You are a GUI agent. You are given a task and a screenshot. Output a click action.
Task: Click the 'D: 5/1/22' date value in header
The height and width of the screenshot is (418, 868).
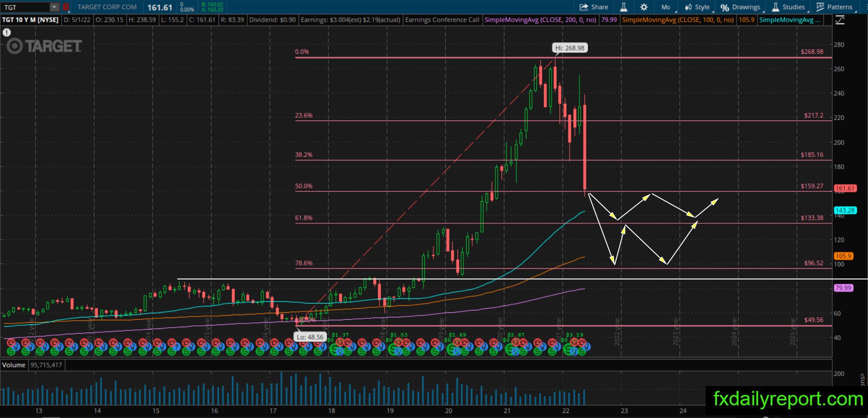(77, 20)
